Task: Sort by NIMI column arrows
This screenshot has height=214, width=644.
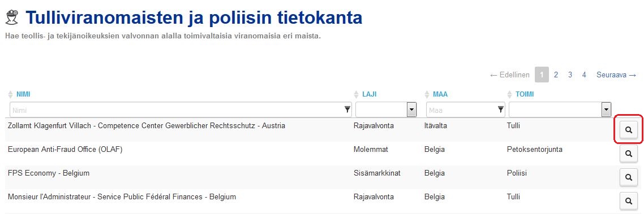Action: click(11, 95)
